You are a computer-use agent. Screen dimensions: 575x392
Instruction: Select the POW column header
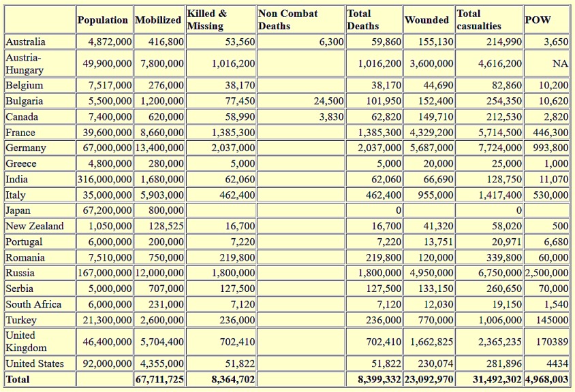point(546,20)
